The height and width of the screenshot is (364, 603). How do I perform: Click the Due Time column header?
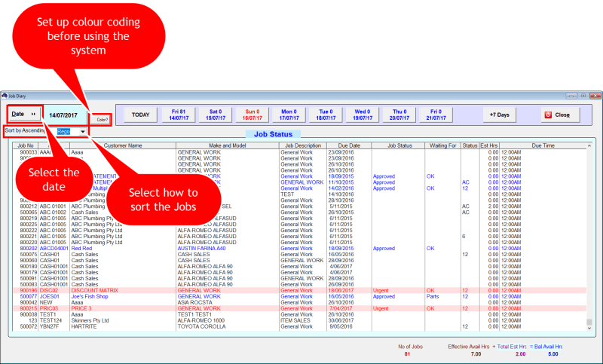(x=543, y=145)
